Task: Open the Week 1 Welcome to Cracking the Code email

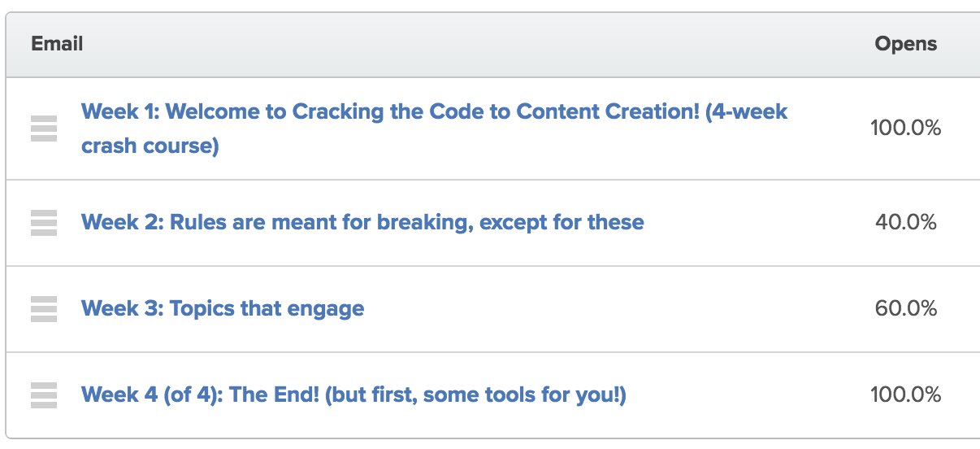Action: tap(435, 129)
